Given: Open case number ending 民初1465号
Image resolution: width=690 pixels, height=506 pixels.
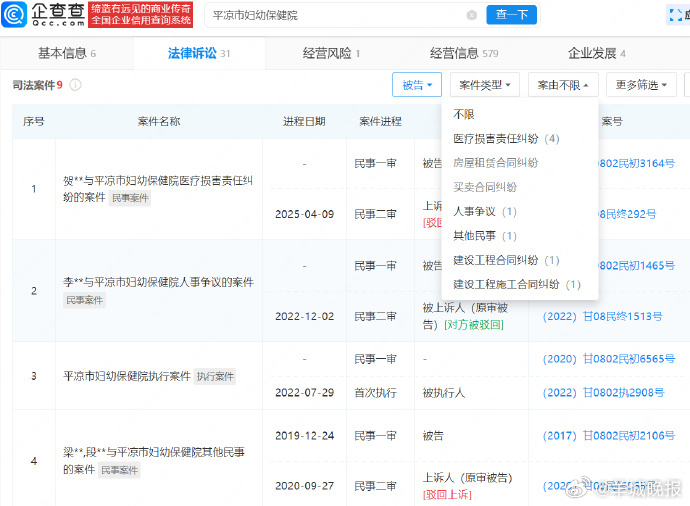Looking at the screenshot, I should tap(637, 266).
